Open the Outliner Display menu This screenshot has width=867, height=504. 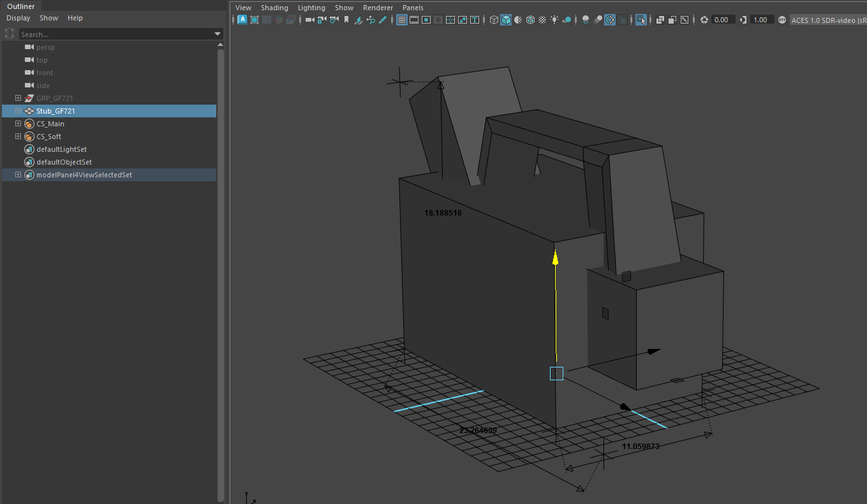(x=18, y=18)
